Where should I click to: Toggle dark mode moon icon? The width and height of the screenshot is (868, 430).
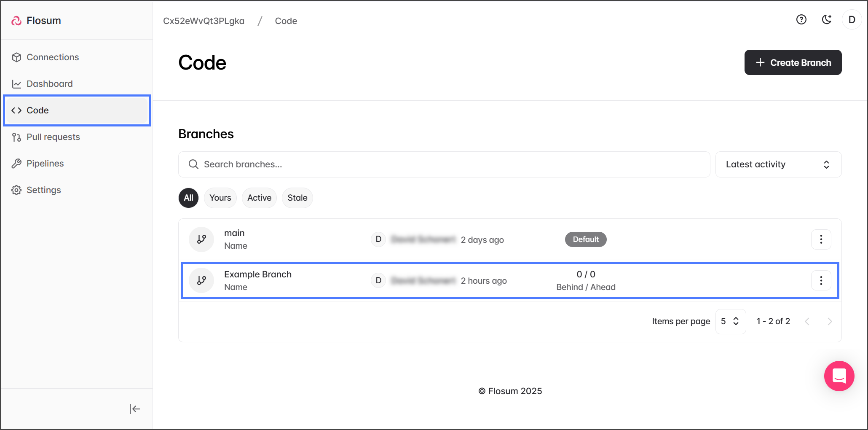click(826, 20)
